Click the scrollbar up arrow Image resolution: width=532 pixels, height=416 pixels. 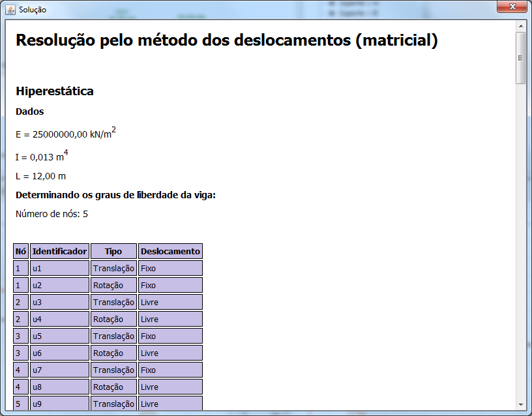520,26
